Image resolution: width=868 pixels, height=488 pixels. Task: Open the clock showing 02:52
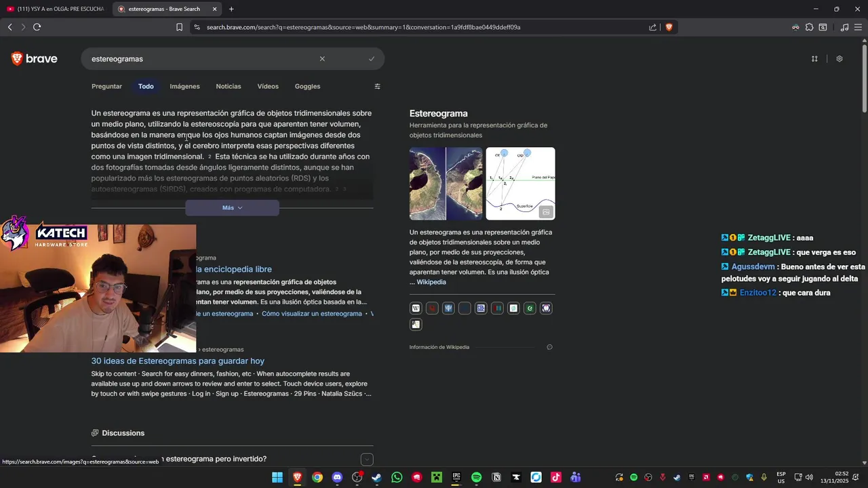click(x=842, y=477)
